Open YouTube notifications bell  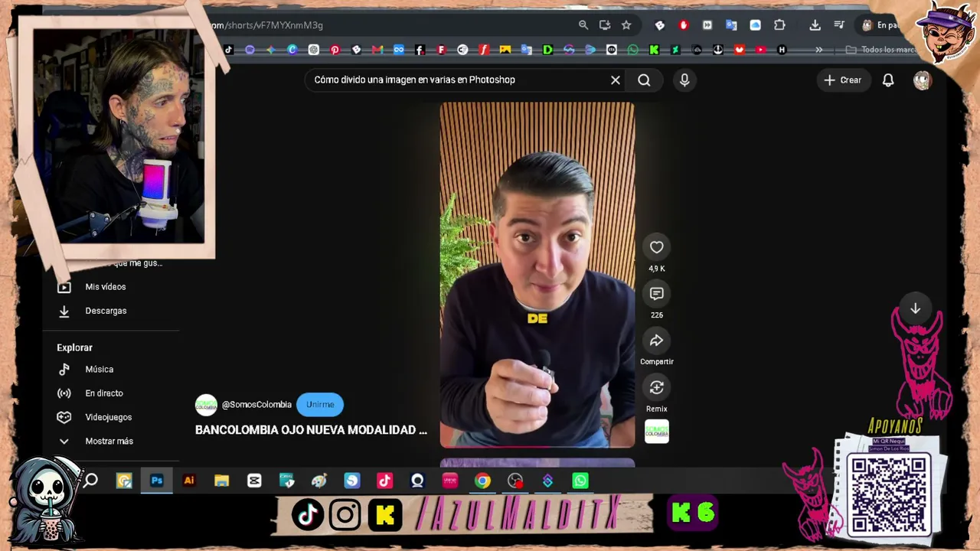(888, 80)
